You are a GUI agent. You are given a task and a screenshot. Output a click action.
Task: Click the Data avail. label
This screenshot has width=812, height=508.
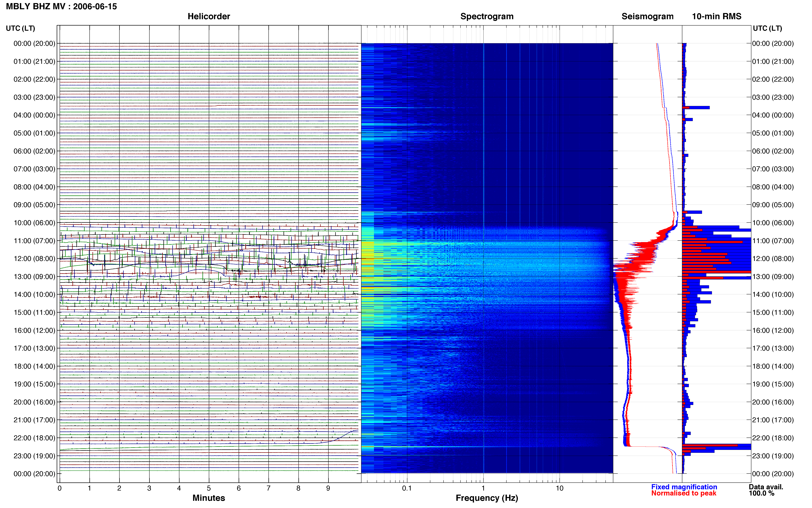point(766,487)
